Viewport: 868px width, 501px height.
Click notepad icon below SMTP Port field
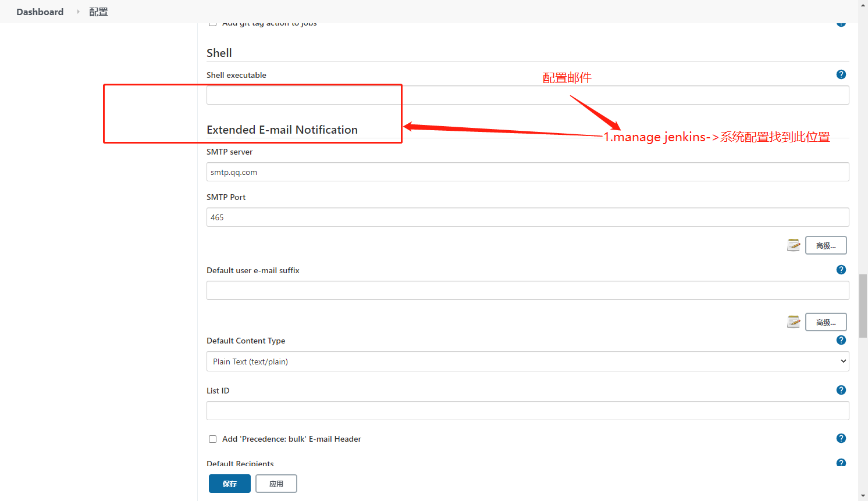[794, 245]
